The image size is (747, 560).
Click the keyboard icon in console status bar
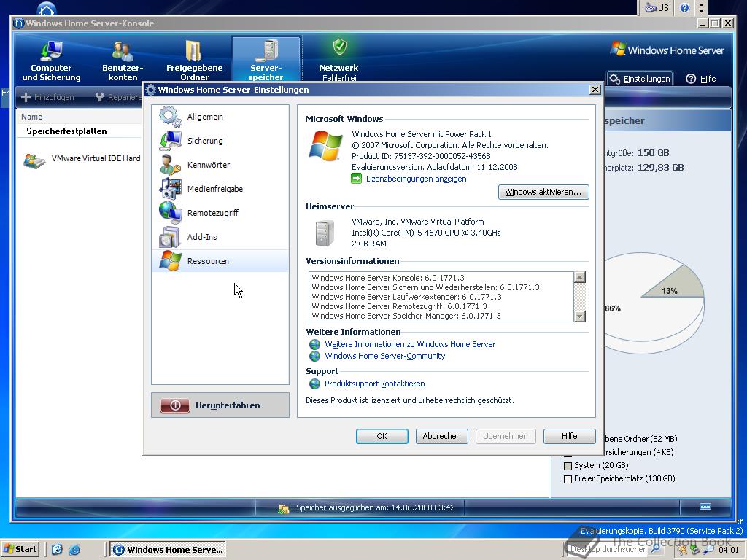point(705,506)
